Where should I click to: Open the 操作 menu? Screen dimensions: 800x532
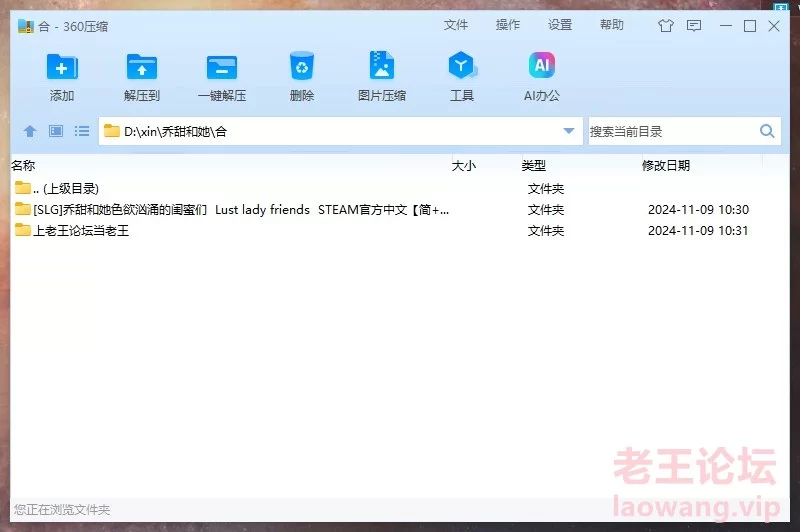click(508, 25)
